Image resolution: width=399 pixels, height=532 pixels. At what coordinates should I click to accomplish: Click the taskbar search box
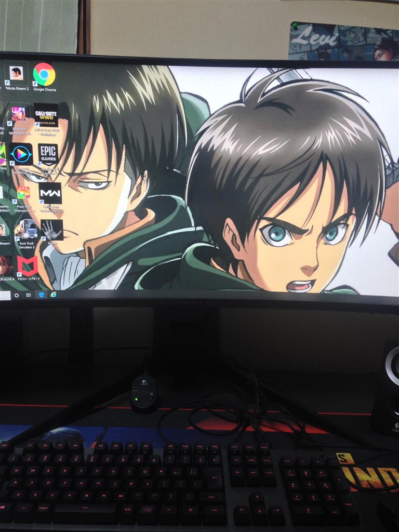5,296
